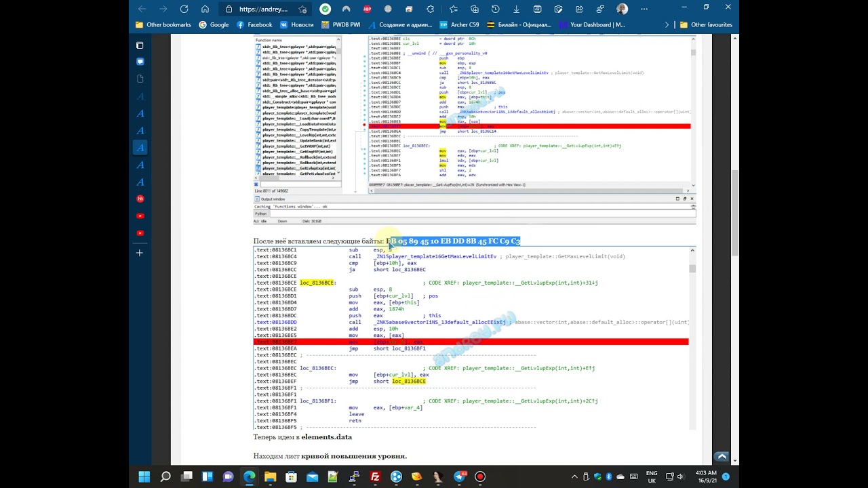Click the elements.data text in the article
This screenshot has height=488, width=868.
point(326,437)
